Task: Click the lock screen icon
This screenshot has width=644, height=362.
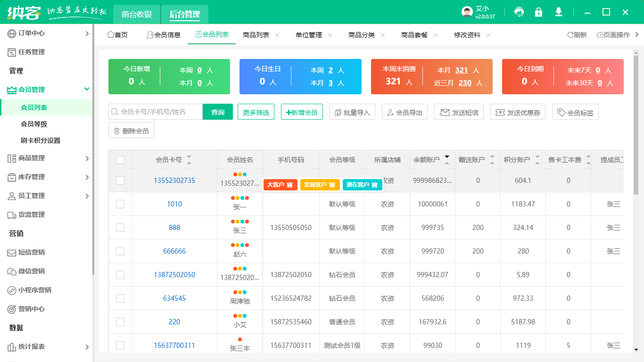Action: (x=538, y=12)
